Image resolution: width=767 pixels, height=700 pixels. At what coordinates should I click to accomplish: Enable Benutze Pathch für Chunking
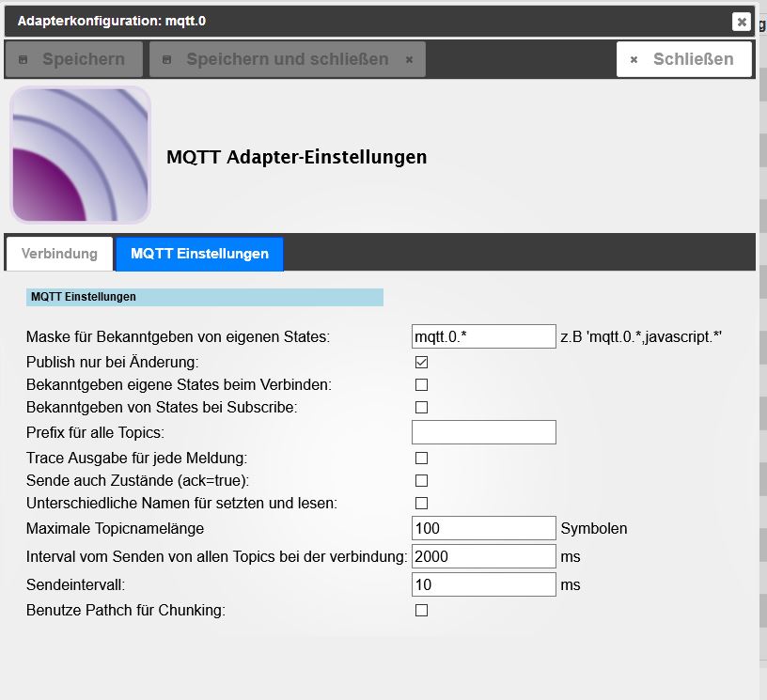click(x=421, y=611)
